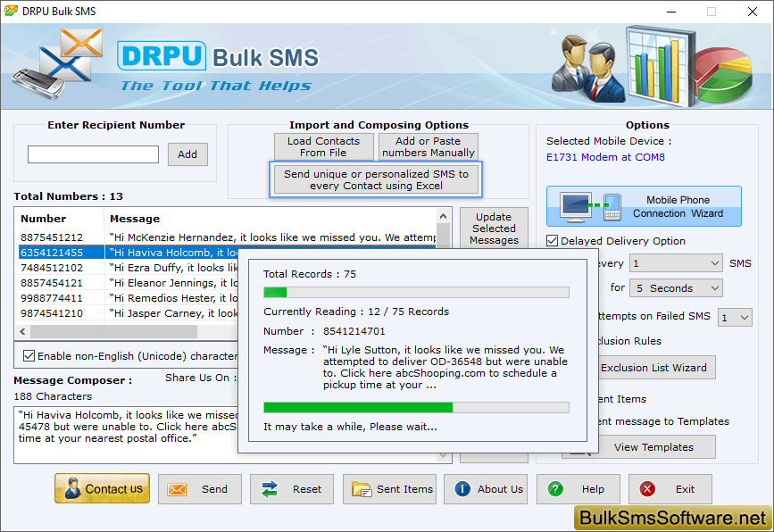The width and height of the screenshot is (774, 532).
Task: Click the Enter Recipient Number input field
Action: point(94,154)
